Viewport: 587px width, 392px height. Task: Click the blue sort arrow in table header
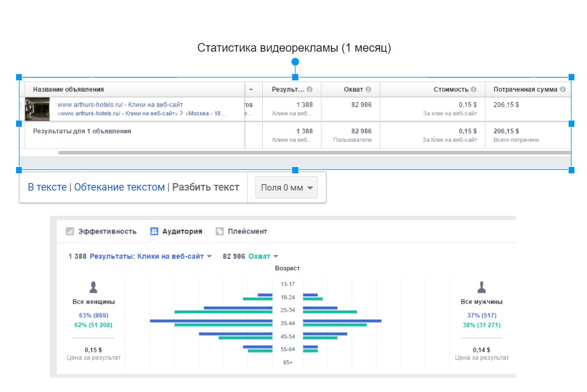coord(251,90)
